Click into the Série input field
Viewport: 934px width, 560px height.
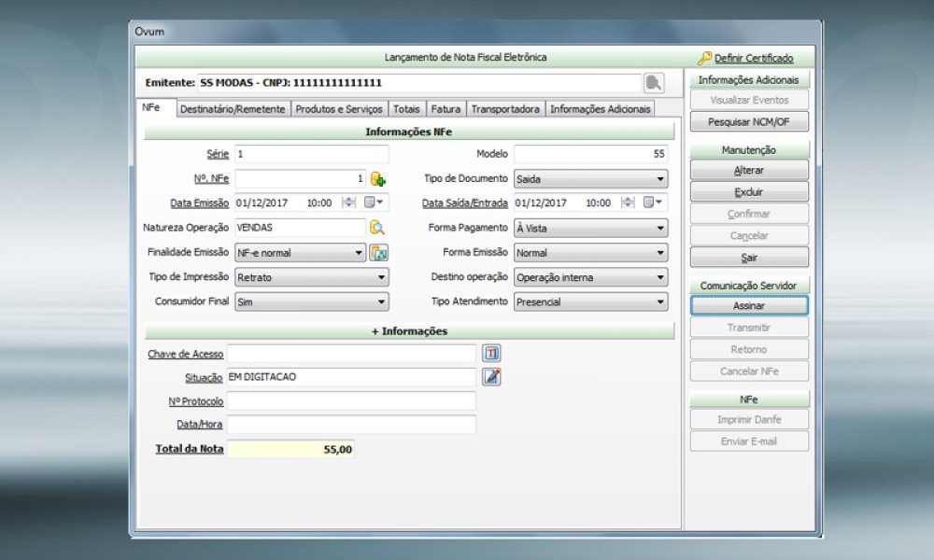tap(311, 154)
